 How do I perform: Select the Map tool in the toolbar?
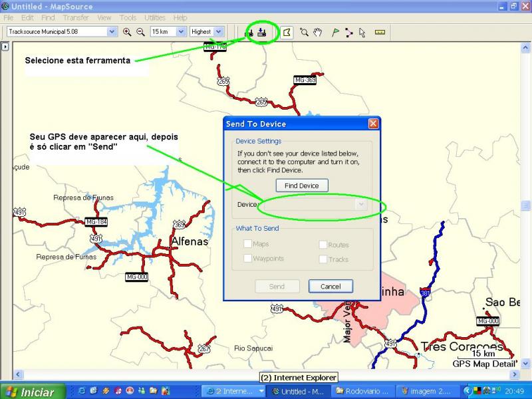point(287,32)
